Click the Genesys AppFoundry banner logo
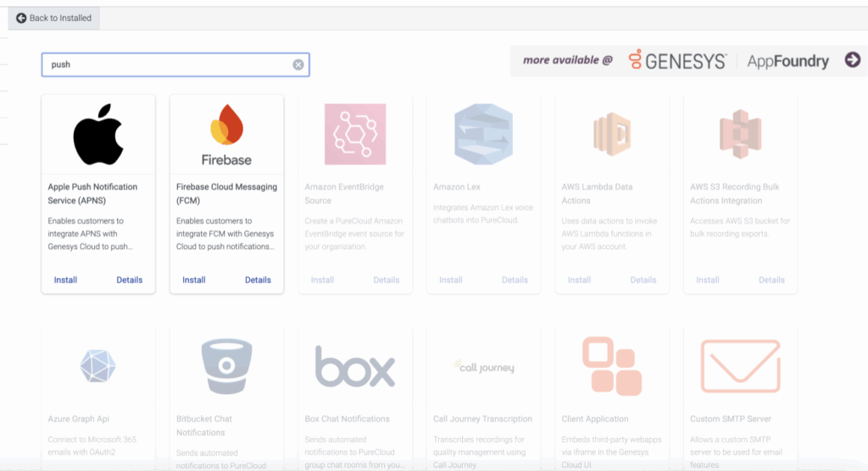This screenshot has height=471, width=868. click(x=728, y=60)
